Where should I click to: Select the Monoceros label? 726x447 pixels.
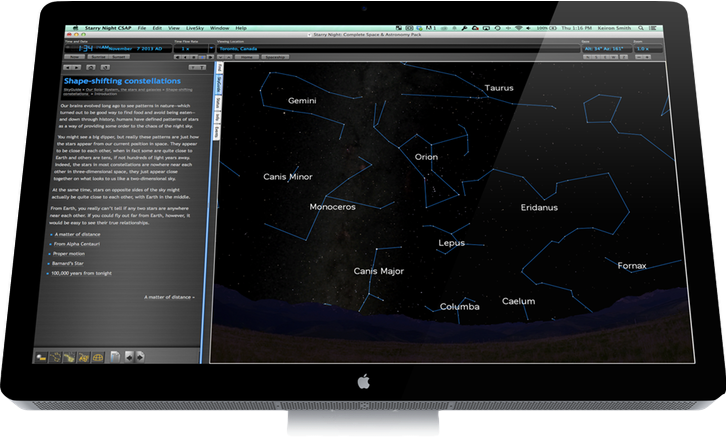click(332, 207)
